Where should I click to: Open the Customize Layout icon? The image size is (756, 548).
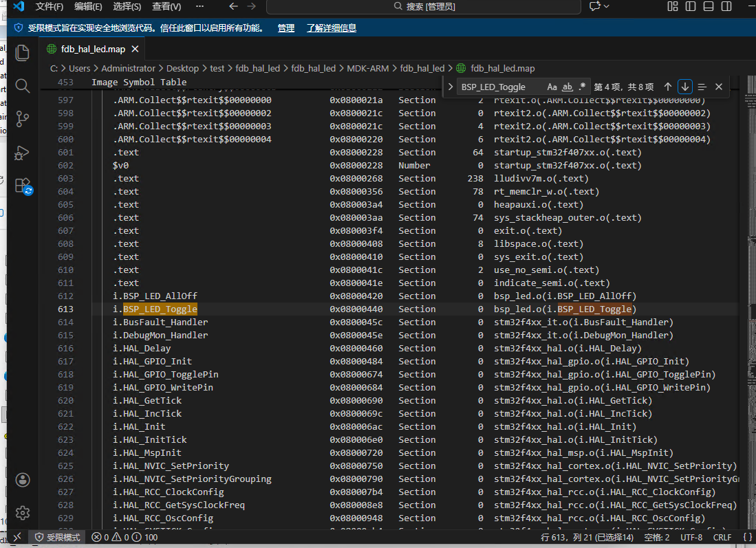[673, 6]
